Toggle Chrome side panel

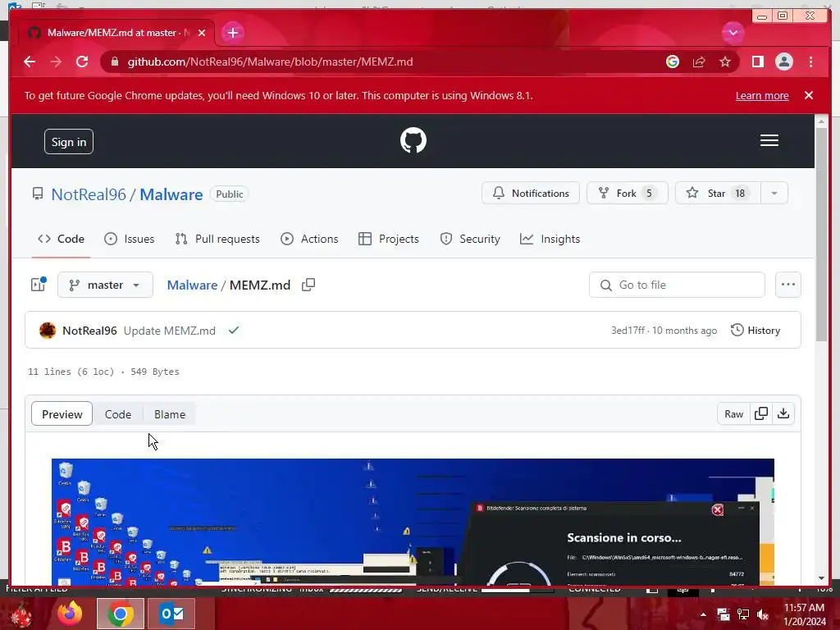pos(757,62)
